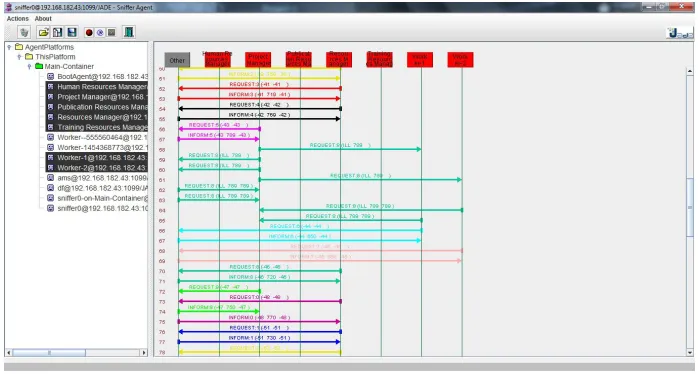Click the tree scrollbar right arrow
The image size is (698, 374).
(144, 353)
